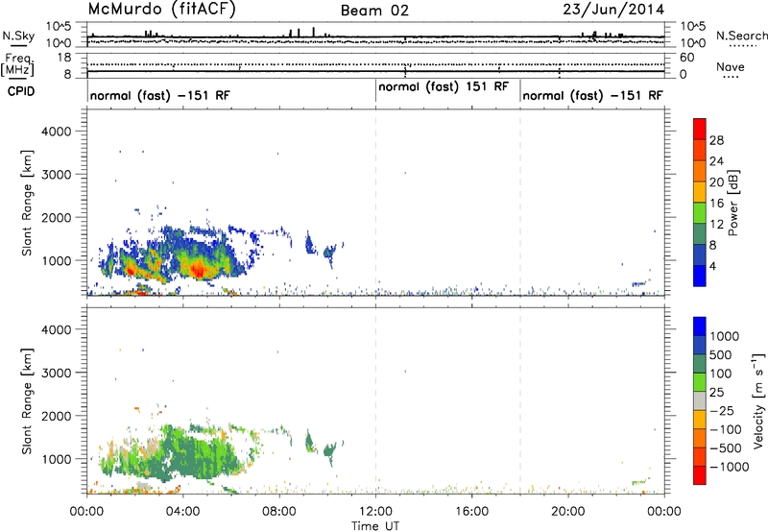Select the 'N.Search' legend label
768x532 pixels.
pos(742,36)
